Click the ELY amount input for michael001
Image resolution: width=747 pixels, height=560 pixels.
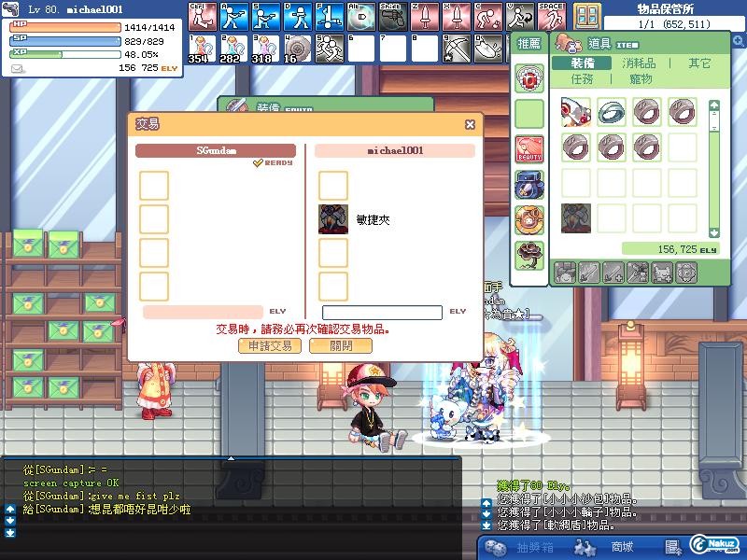[382, 313]
